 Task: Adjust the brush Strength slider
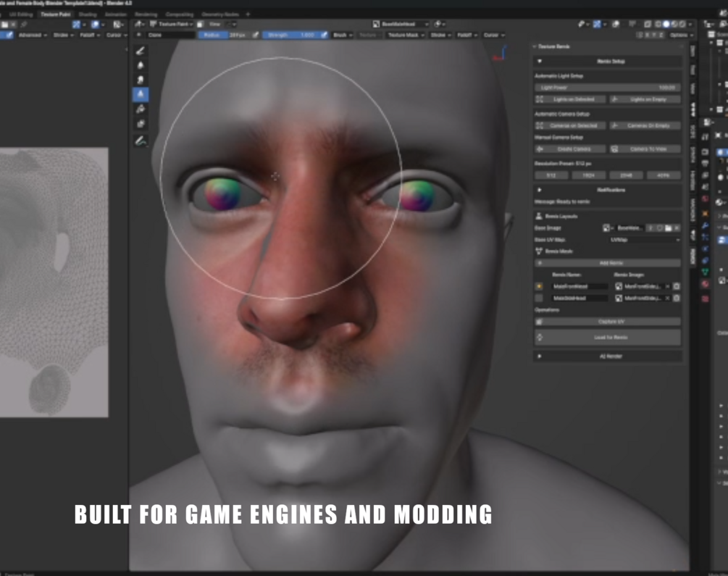pos(291,35)
